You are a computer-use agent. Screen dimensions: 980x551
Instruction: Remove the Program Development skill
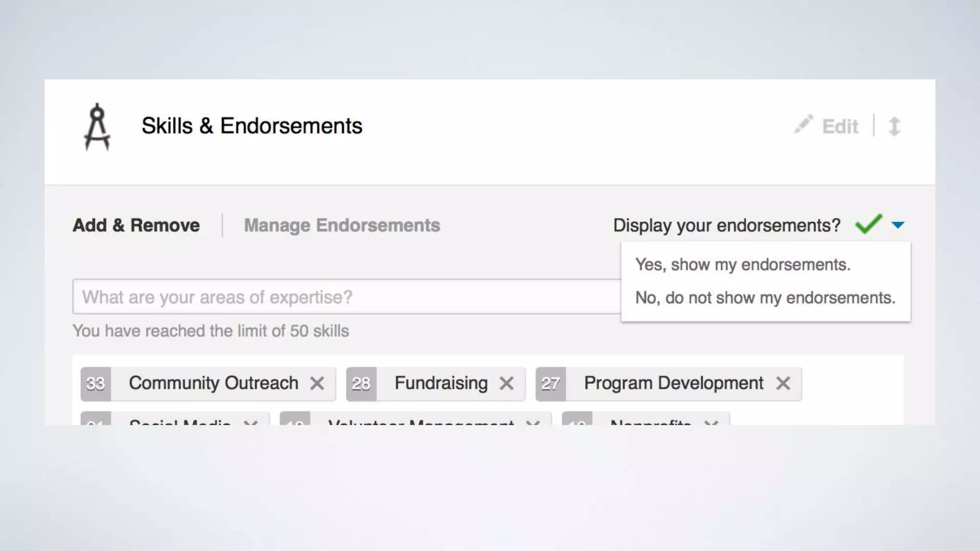(783, 383)
